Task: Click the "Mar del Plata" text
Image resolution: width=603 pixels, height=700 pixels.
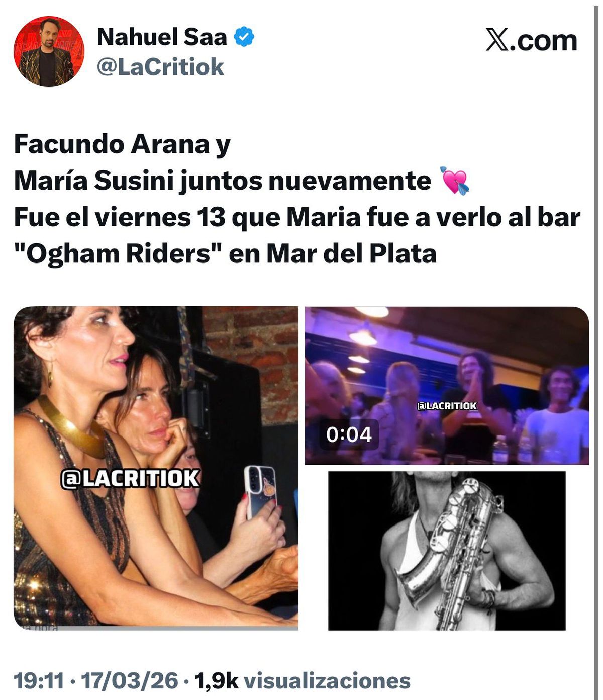Action: click(x=351, y=254)
